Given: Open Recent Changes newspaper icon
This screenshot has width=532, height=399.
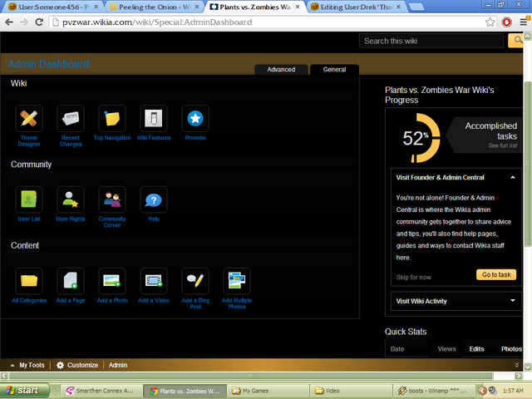Looking at the screenshot, I should (71, 118).
